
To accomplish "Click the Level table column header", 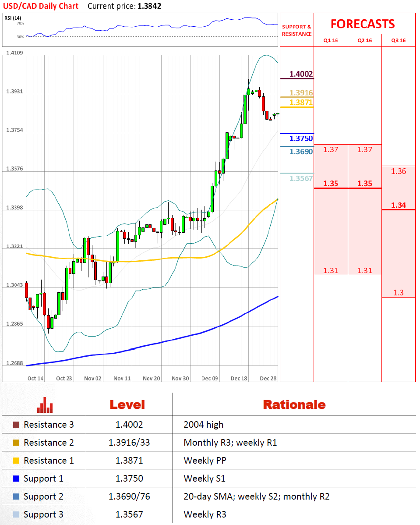I will pyautogui.click(x=127, y=405).
